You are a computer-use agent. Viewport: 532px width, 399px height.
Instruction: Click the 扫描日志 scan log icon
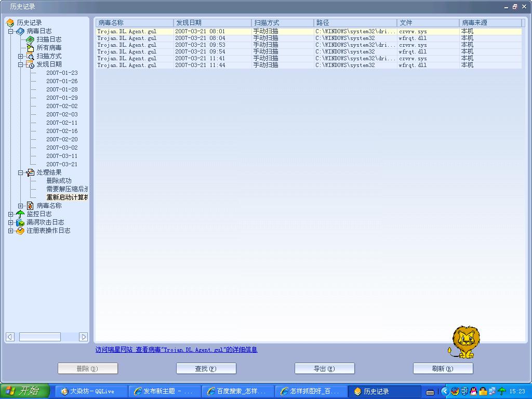click(30, 39)
